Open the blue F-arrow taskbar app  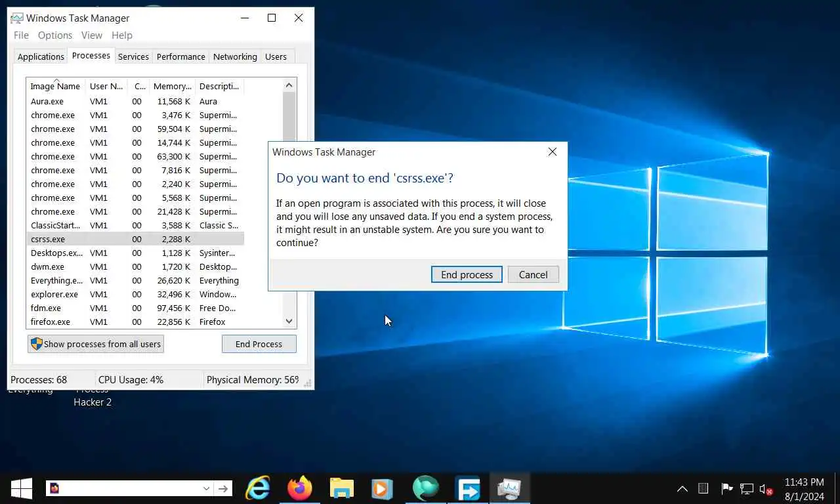click(x=468, y=488)
